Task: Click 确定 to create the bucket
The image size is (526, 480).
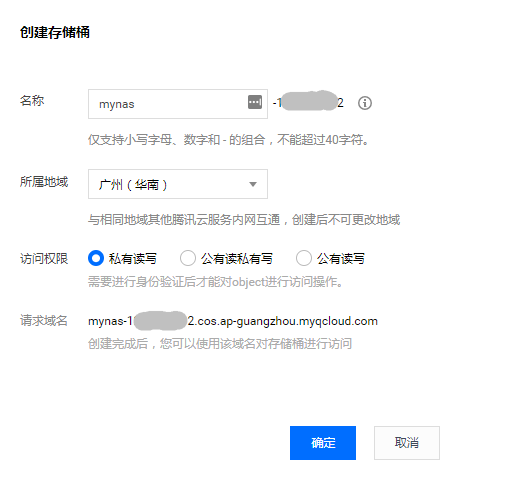Action: pyautogui.click(x=323, y=443)
